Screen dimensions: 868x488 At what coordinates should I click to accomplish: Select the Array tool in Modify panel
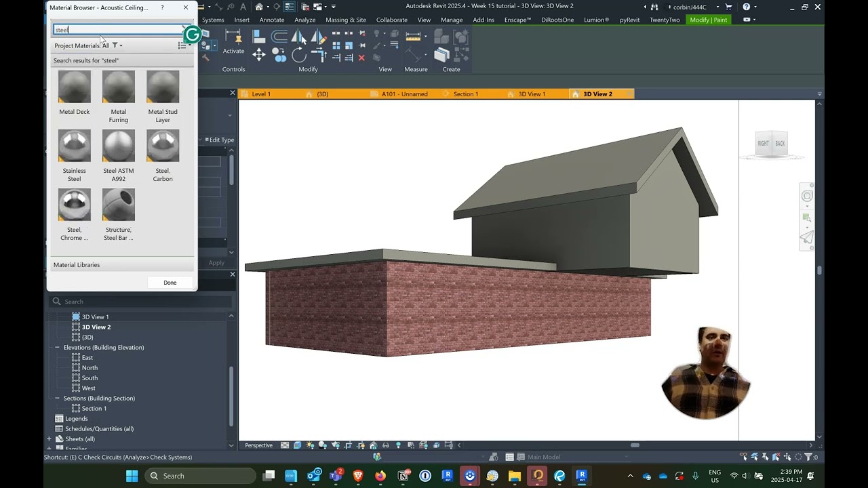[x=336, y=45]
